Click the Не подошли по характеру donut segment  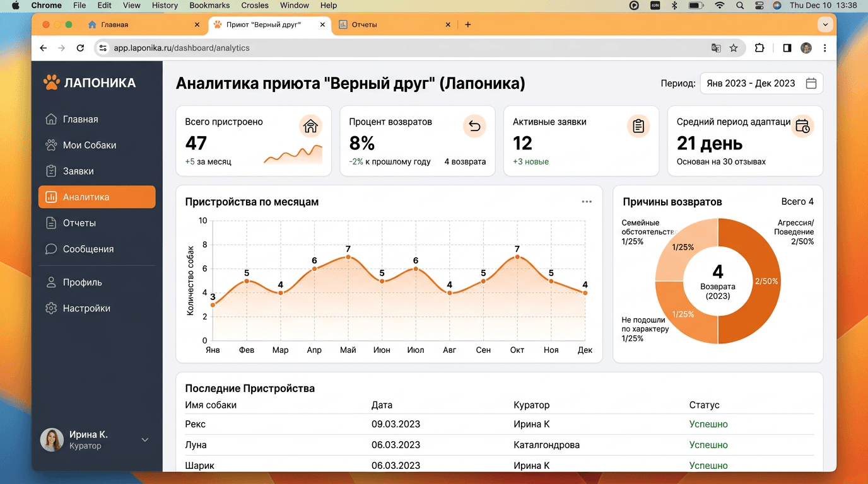[x=682, y=314]
